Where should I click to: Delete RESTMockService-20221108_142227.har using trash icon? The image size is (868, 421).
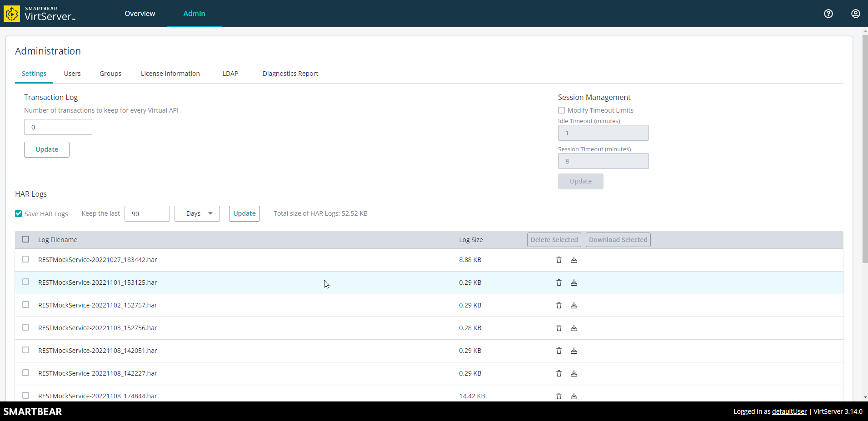[x=559, y=373]
